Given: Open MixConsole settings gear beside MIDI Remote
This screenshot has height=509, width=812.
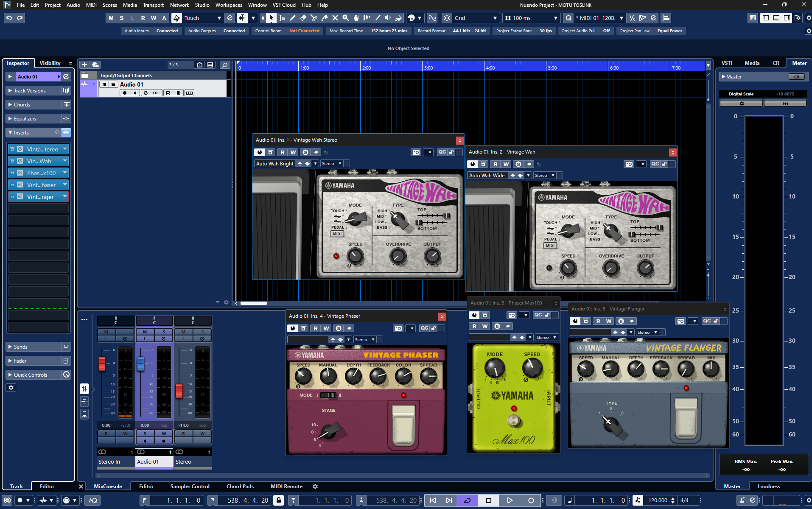Looking at the screenshot, I should pyautogui.click(x=315, y=487).
